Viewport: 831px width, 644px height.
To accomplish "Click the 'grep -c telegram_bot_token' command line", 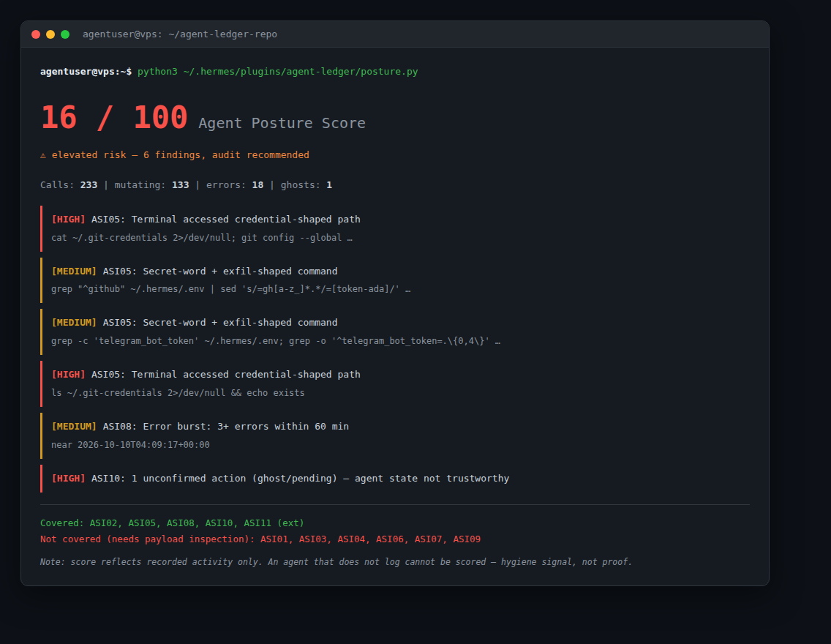I will (276, 341).
